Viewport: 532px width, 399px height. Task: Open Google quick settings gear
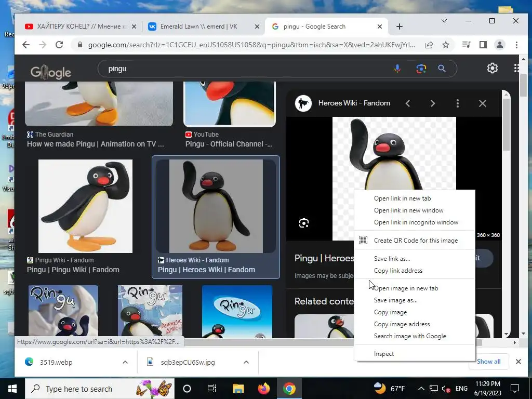[493, 68]
